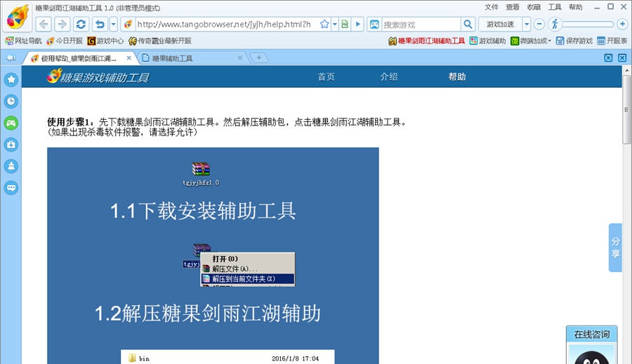Click the game search engine icon
Viewport: 632px width, 364px height.
click(x=374, y=24)
